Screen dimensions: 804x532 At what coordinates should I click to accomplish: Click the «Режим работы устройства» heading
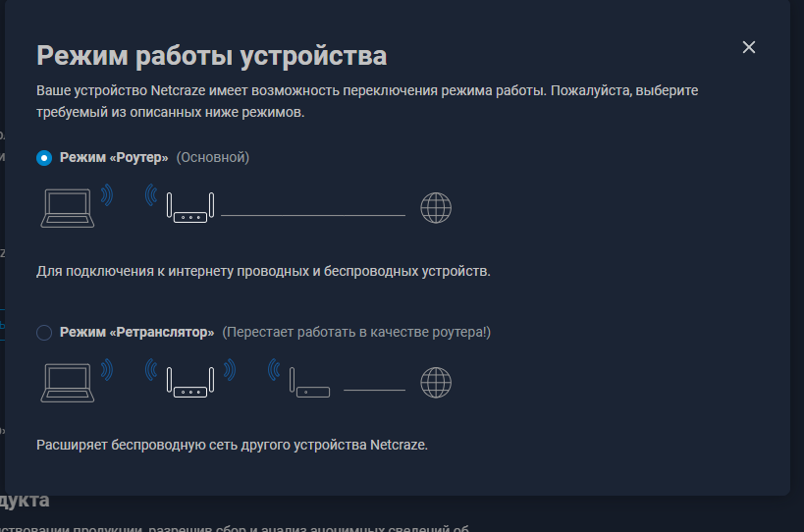[212, 56]
